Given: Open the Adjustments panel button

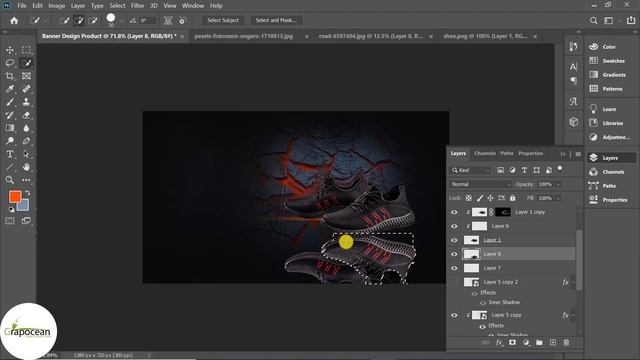Looking at the screenshot, I should click(x=610, y=137).
